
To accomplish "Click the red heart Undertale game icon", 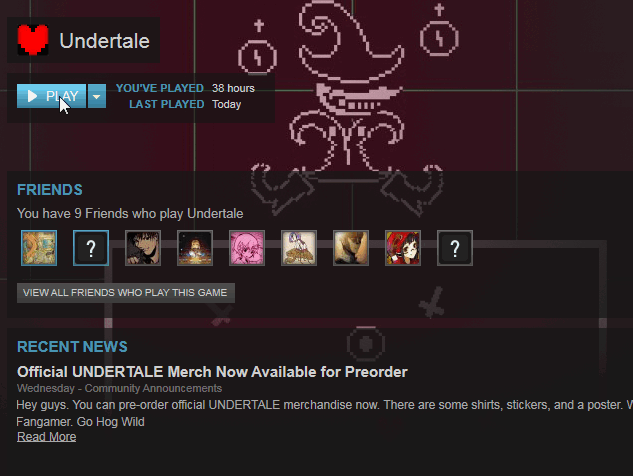I will (x=33, y=40).
